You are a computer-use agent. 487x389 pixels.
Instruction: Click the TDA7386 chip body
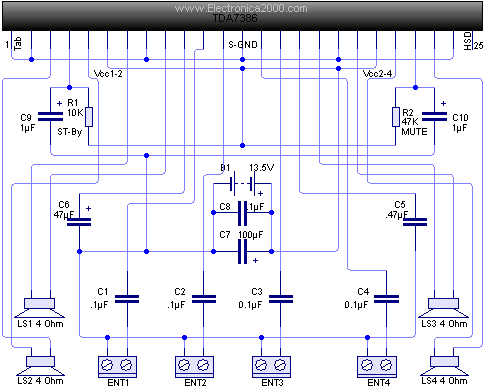click(243, 16)
